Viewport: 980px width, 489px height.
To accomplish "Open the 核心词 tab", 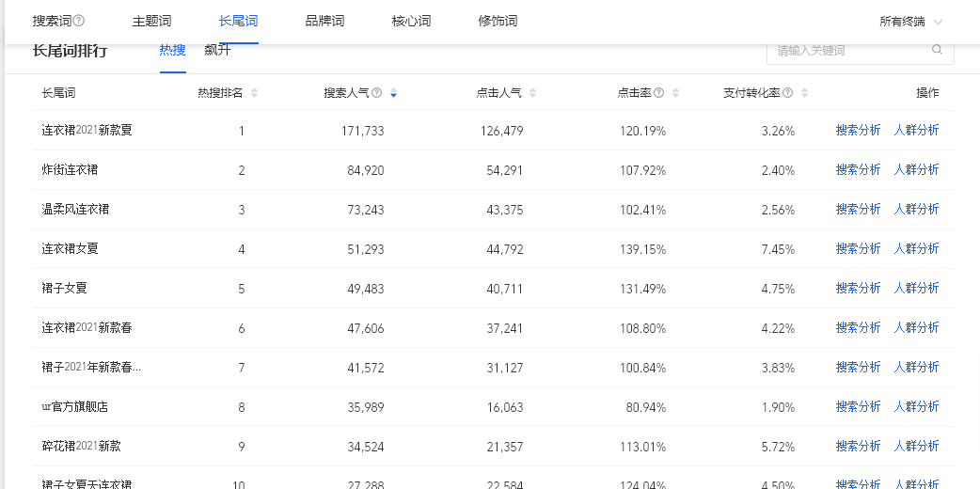I will pyautogui.click(x=411, y=22).
